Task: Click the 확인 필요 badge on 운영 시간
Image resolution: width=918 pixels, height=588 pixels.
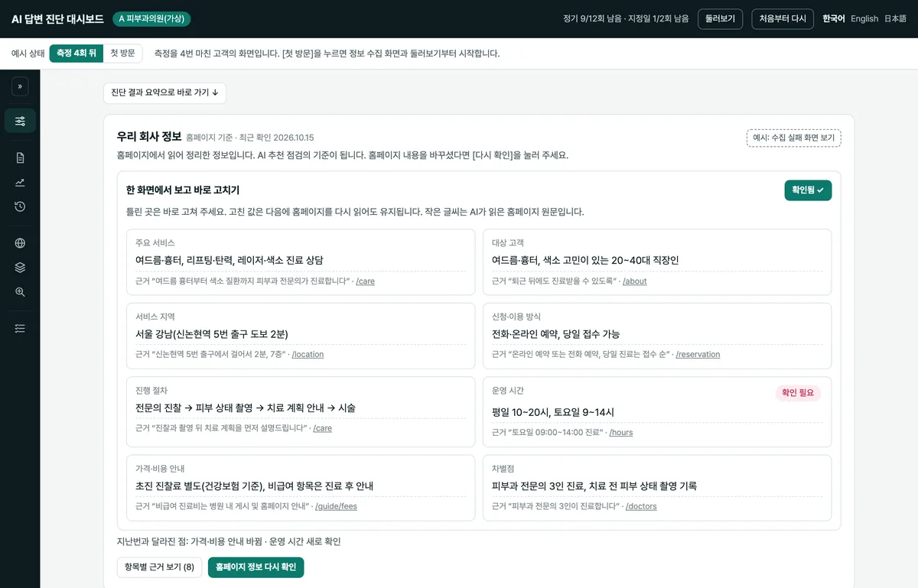Action: coord(798,393)
